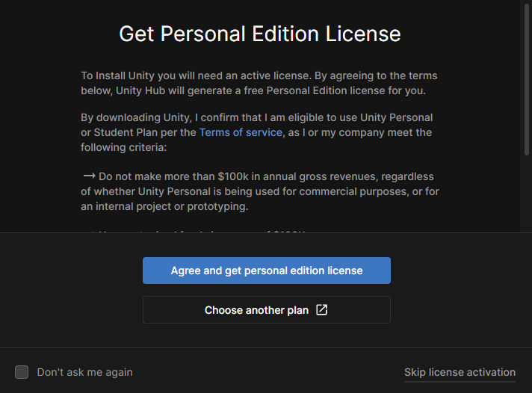Open the Terms of service link
This screenshot has width=532, height=393.
[241, 132]
